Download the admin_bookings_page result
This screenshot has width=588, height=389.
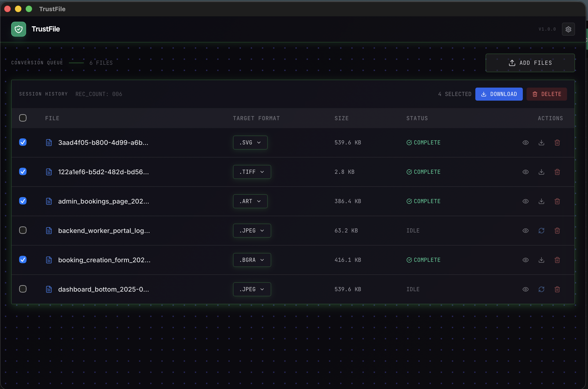[x=541, y=201]
